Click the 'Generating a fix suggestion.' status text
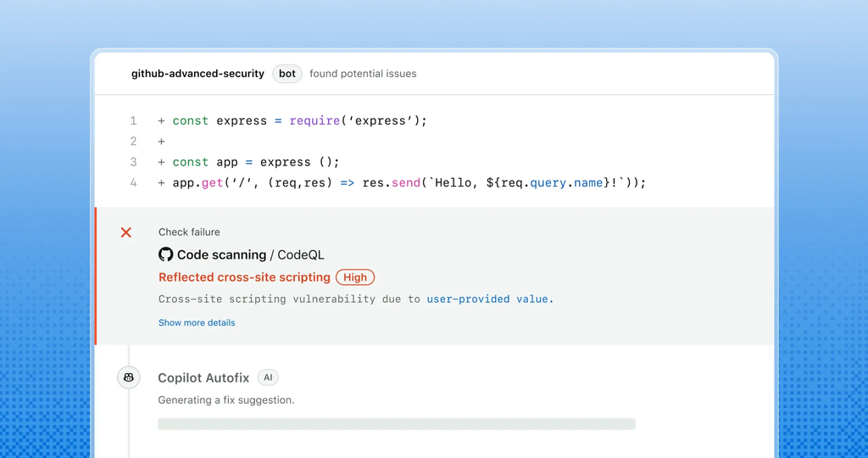The width and height of the screenshot is (868, 458). coord(225,399)
